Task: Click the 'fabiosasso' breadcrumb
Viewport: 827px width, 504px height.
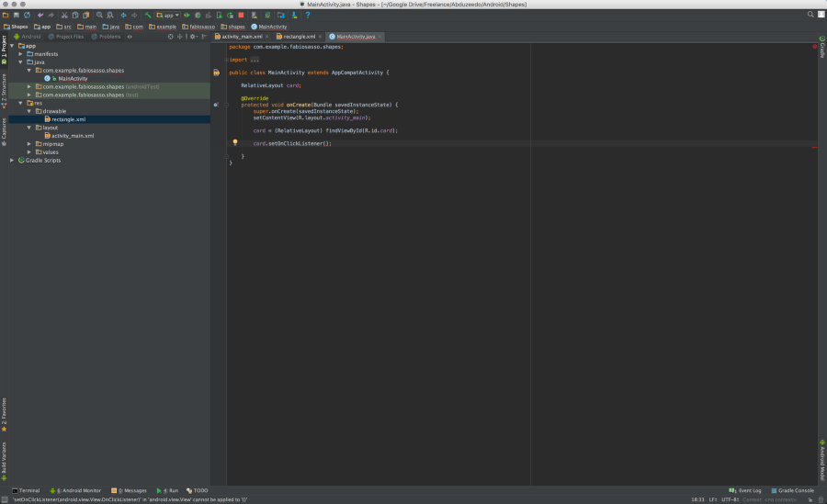Action: (198, 27)
